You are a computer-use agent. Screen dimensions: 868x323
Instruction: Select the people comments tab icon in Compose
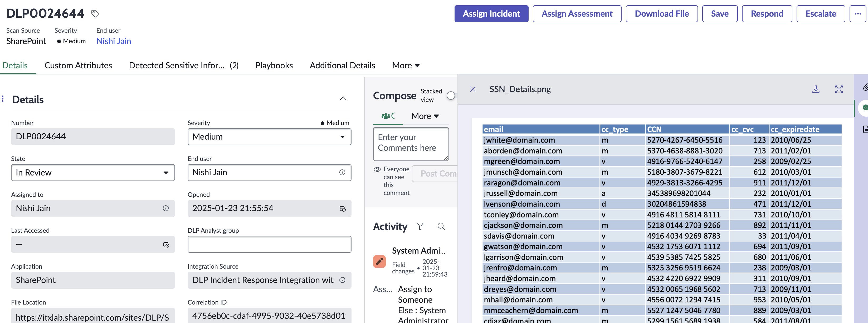(x=388, y=116)
